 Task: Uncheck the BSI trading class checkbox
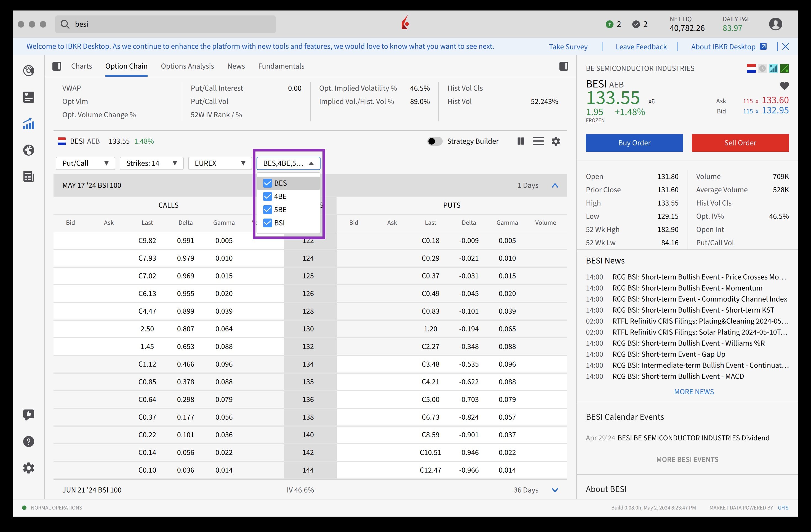coord(268,223)
